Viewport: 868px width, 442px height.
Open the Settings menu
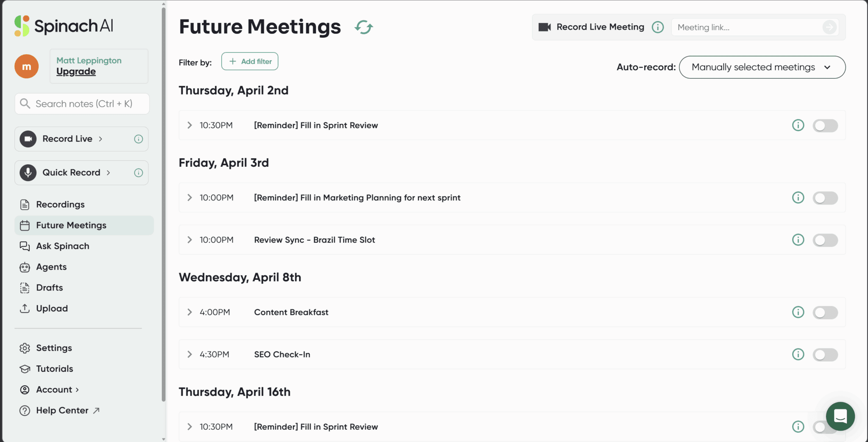tap(54, 348)
